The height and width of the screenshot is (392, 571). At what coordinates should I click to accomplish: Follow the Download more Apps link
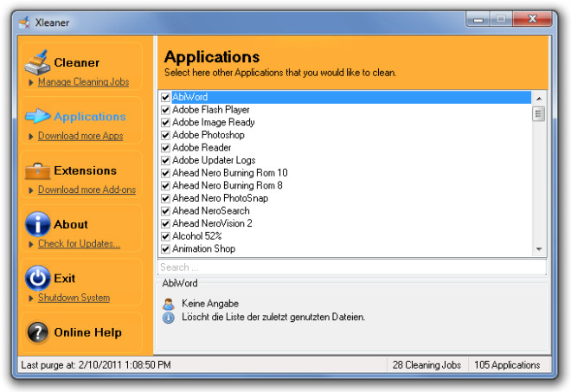pos(80,136)
